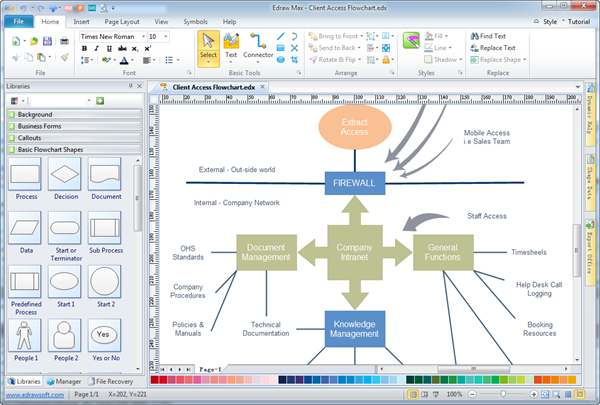Screen dimensions: 600x405
Task: Pick the Decision shape from library
Action: click(65, 178)
